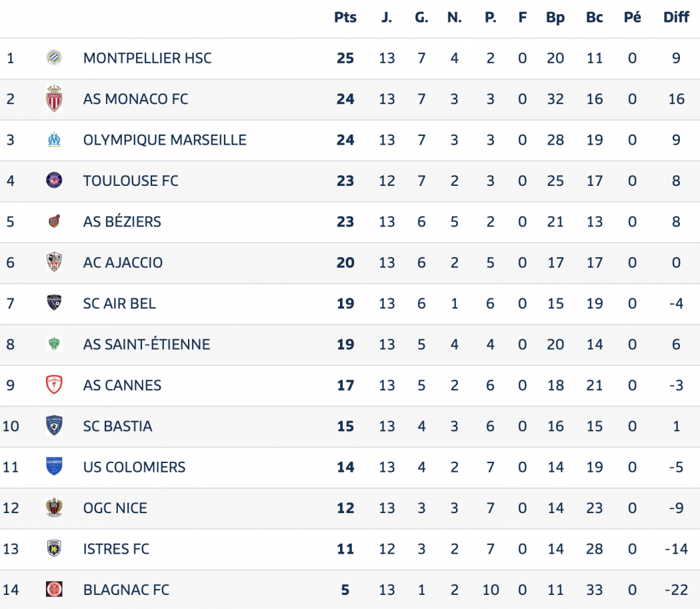
Task: Open the SC Air Bel team link
Action: (x=119, y=303)
